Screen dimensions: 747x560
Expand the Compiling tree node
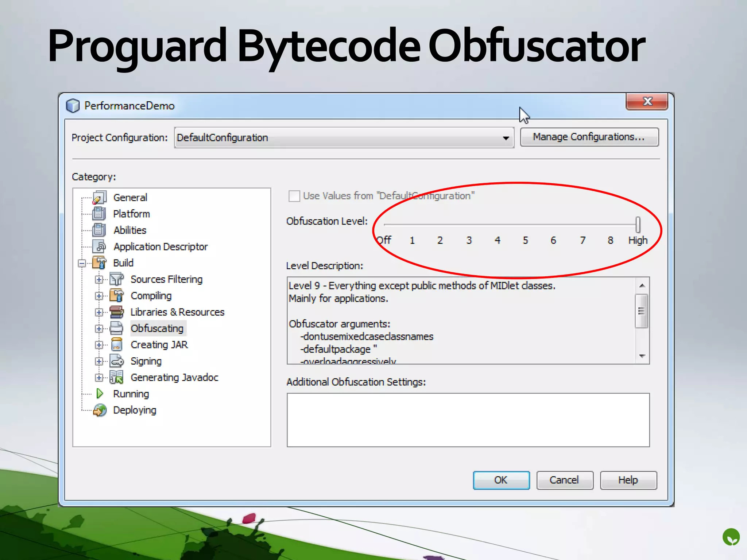coord(99,296)
